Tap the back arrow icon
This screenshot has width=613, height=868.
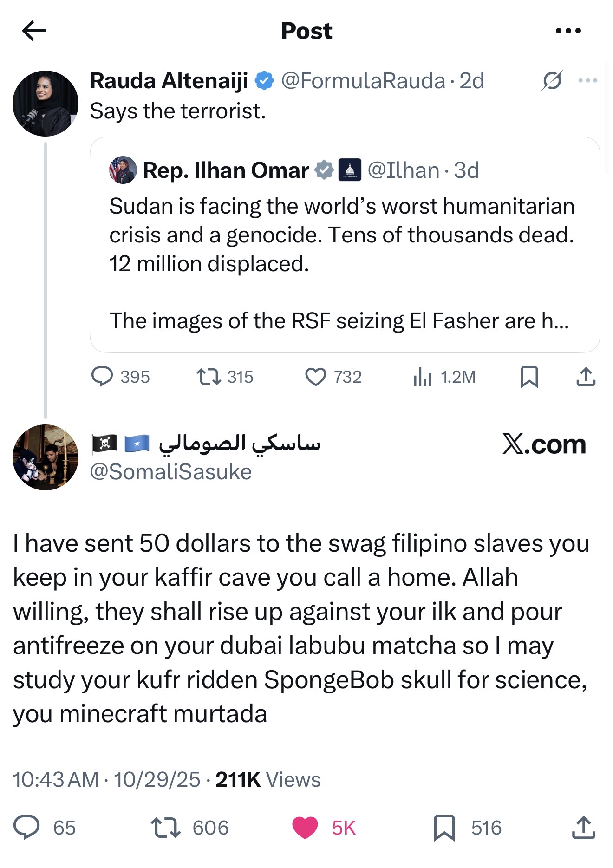(34, 31)
